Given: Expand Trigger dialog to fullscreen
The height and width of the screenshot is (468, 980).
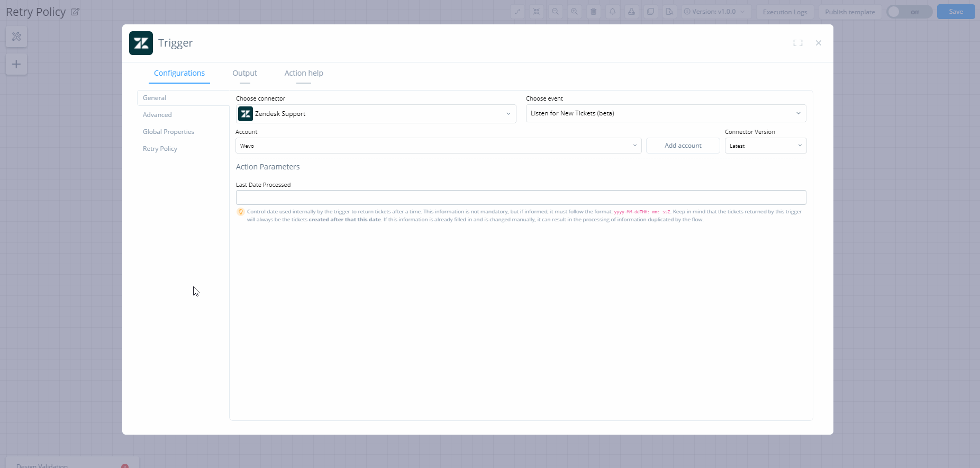Looking at the screenshot, I should click(x=798, y=43).
